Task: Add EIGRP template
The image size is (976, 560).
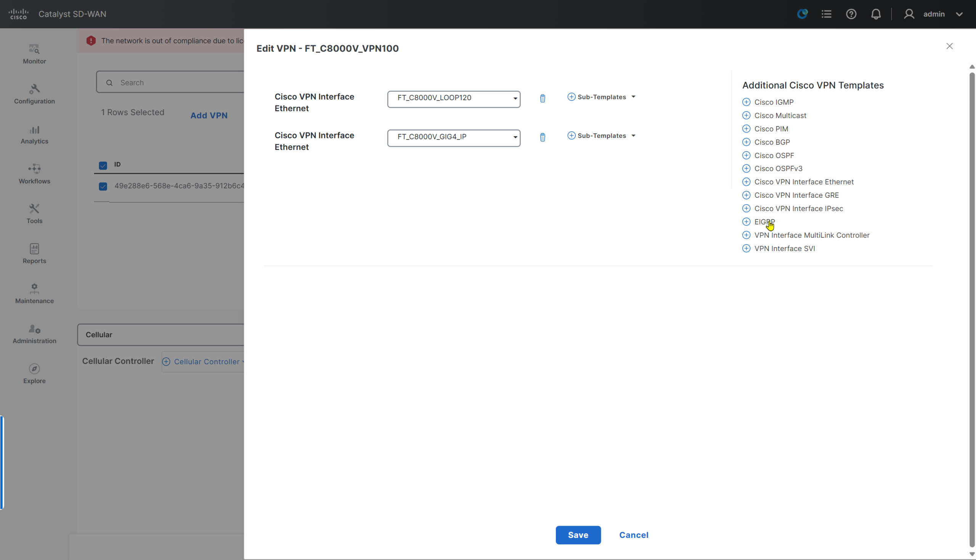Action: coord(758,222)
